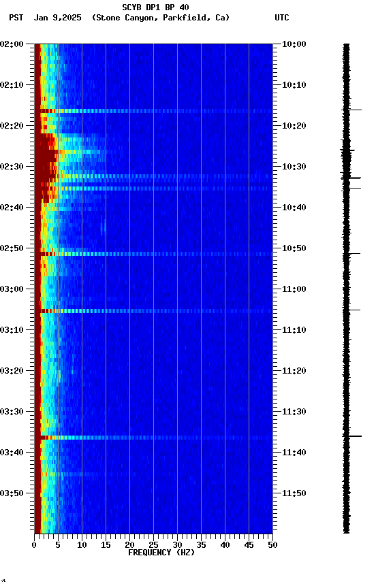Click the 40 Hz frequency axis label
Image resolution: width=376 pixels, height=588 pixels.
[x=225, y=545]
